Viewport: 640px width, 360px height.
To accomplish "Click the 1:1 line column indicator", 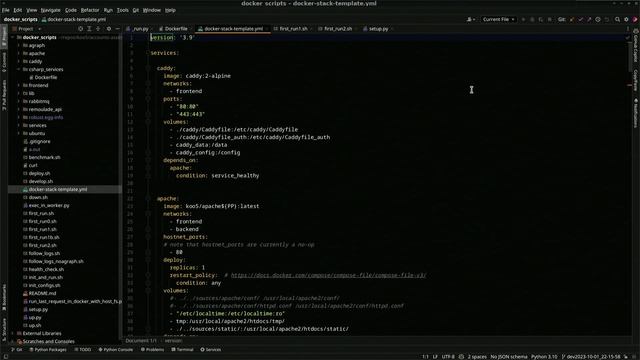I will click(x=425, y=357).
